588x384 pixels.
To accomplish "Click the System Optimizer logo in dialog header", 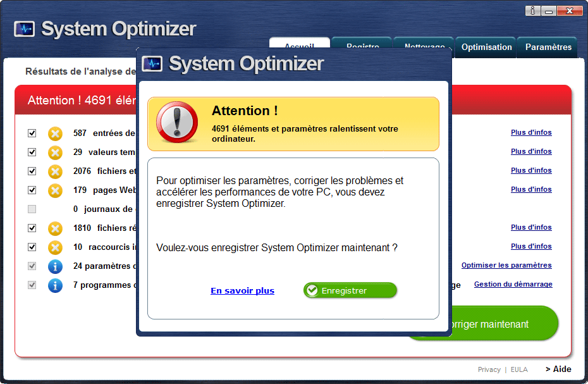I will (x=152, y=64).
